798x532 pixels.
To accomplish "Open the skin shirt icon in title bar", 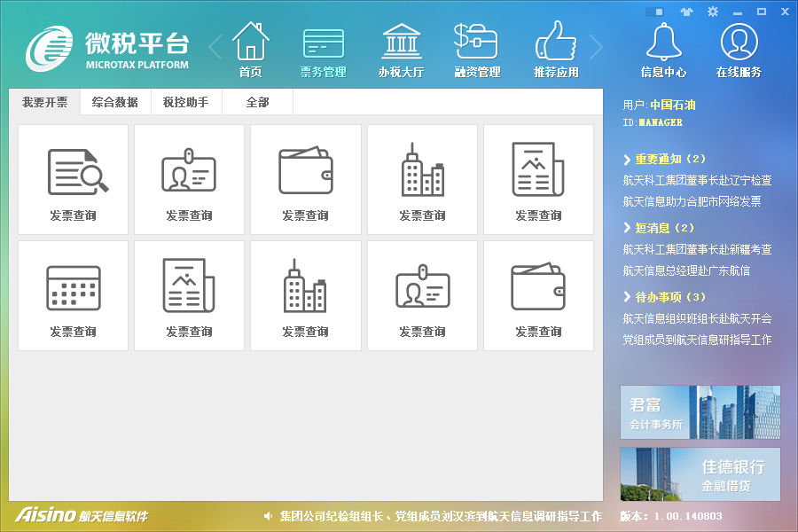I will point(686,12).
